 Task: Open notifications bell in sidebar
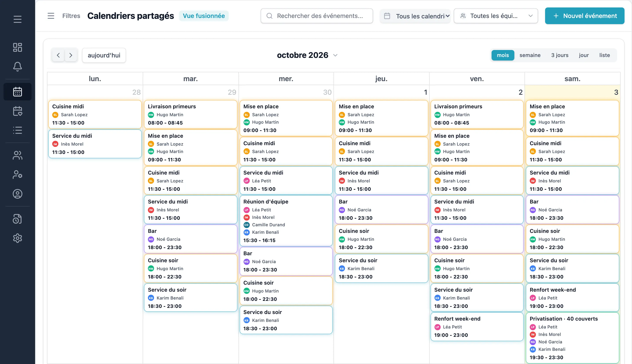(17, 66)
